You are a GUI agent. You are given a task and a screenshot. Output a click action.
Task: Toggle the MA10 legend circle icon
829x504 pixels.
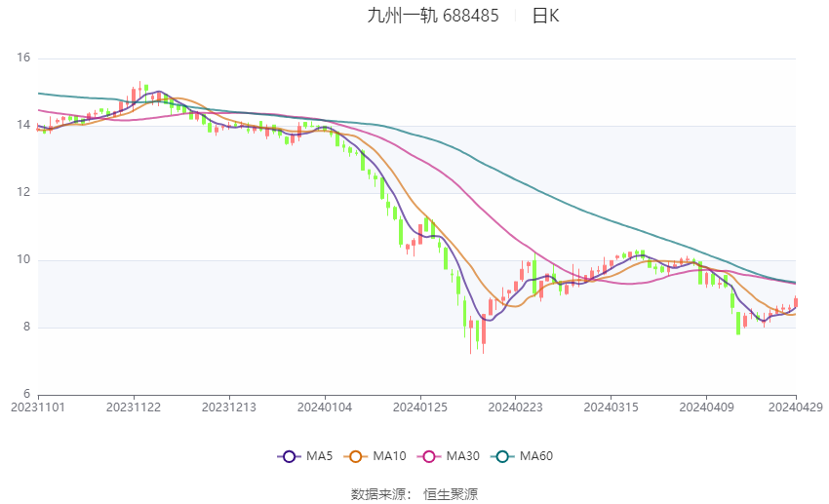click(x=356, y=456)
